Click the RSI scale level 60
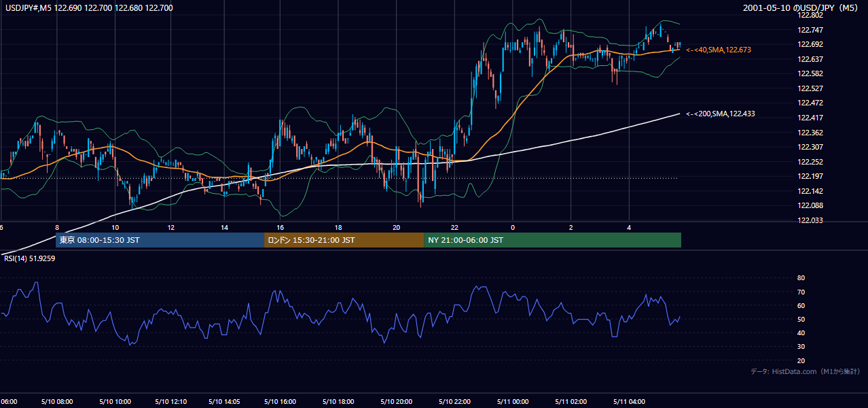Viewport: 868px width, 408px height. click(x=801, y=305)
